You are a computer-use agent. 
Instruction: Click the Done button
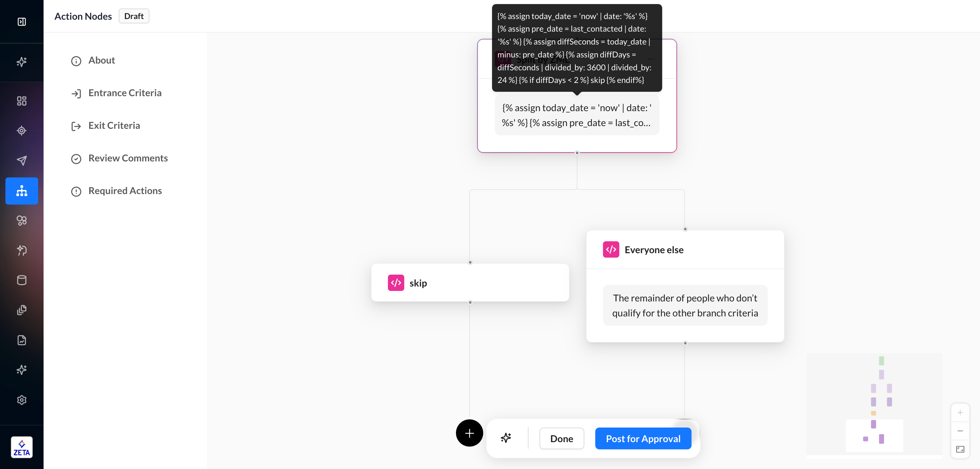561,439
